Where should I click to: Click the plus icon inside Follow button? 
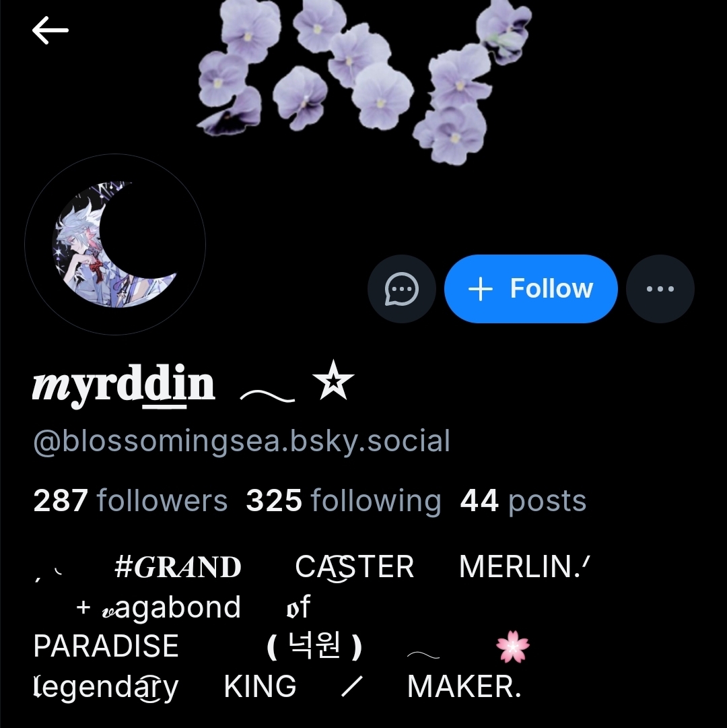480,290
